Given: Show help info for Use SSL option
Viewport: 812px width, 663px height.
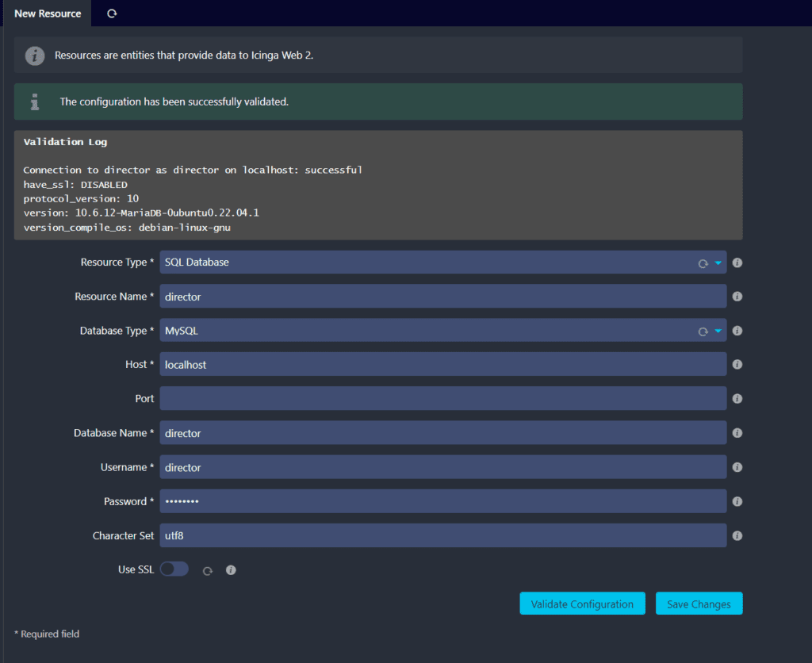Looking at the screenshot, I should (231, 570).
